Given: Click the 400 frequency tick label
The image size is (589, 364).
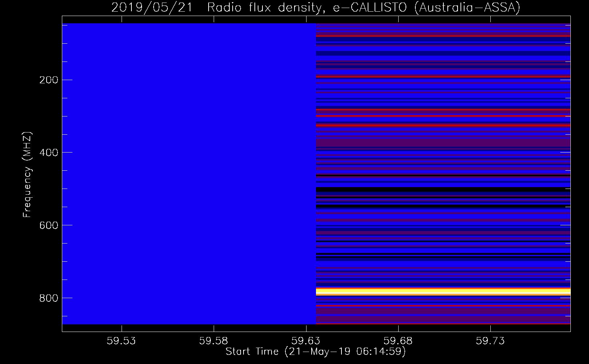Looking at the screenshot, I should pos(49,153).
